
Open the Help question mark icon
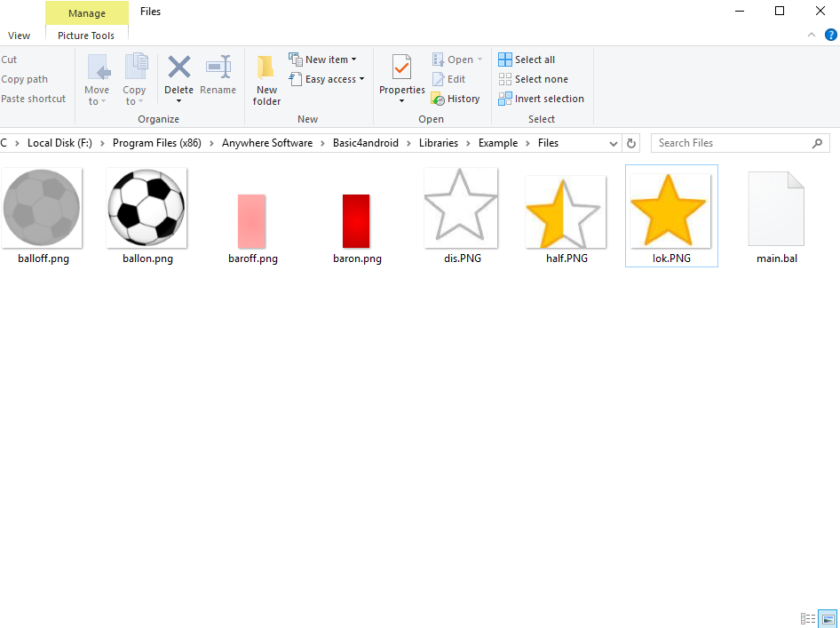pyautogui.click(x=831, y=35)
